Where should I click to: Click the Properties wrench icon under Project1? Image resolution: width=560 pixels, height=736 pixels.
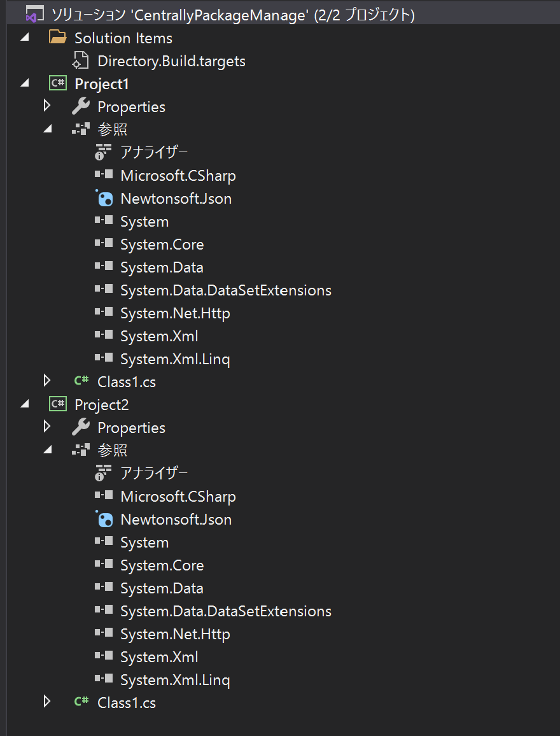point(80,106)
